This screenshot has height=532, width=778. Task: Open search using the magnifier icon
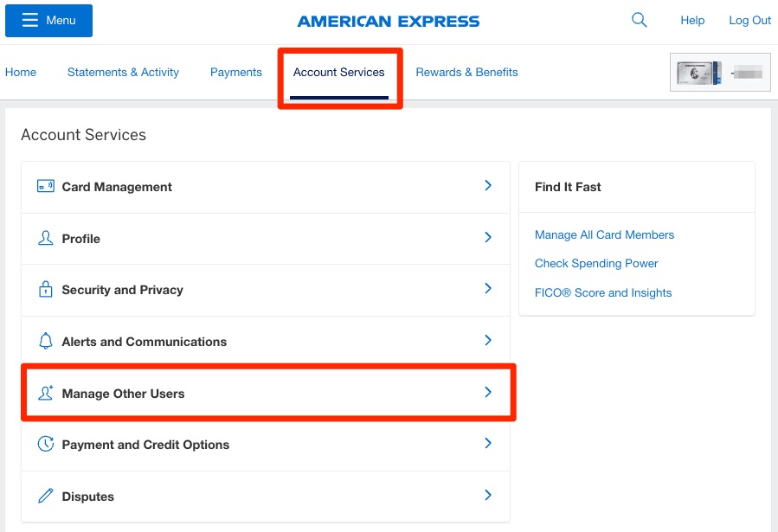639,18
